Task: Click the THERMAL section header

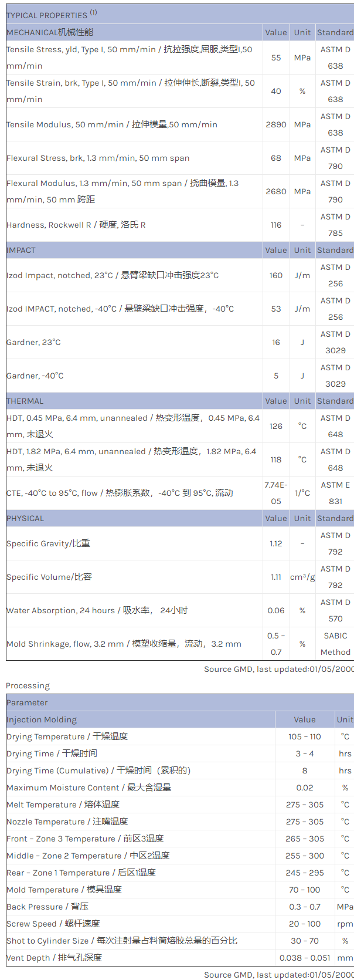Action: 25,401
